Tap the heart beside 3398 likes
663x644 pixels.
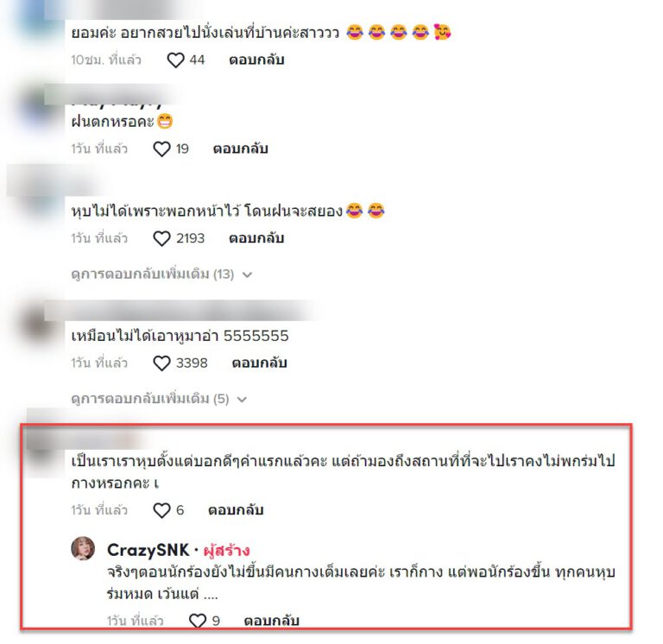[161, 363]
